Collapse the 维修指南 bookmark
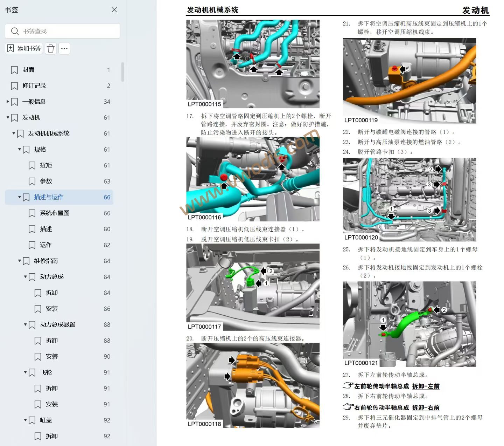This screenshot has height=446, width=504. tap(20, 261)
